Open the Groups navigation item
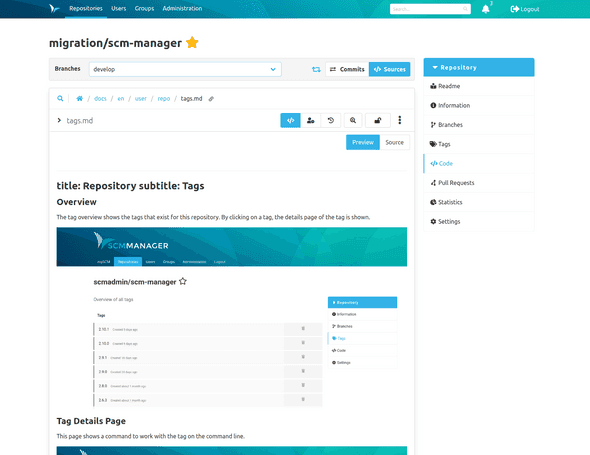Image resolution: width=590 pixels, height=455 pixels. [x=144, y=8]
